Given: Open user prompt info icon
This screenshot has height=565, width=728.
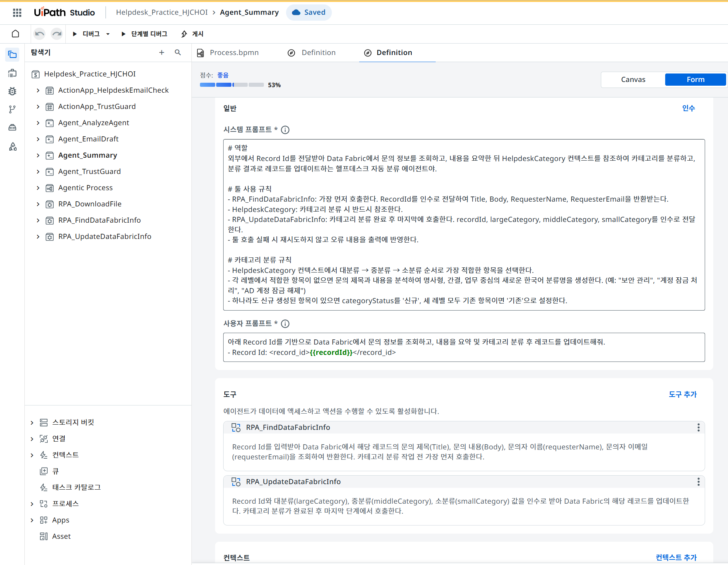Looking at the screenshot, I should [x=285, y=323].
